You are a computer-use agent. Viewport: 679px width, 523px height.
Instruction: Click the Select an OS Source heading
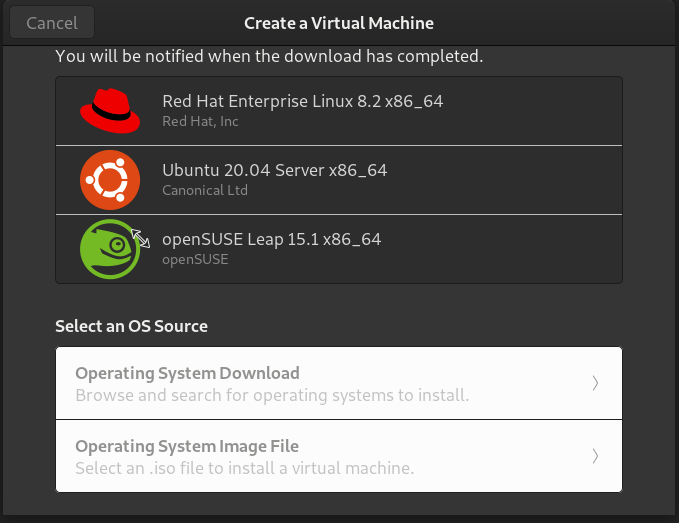click(x=131, y=326)
